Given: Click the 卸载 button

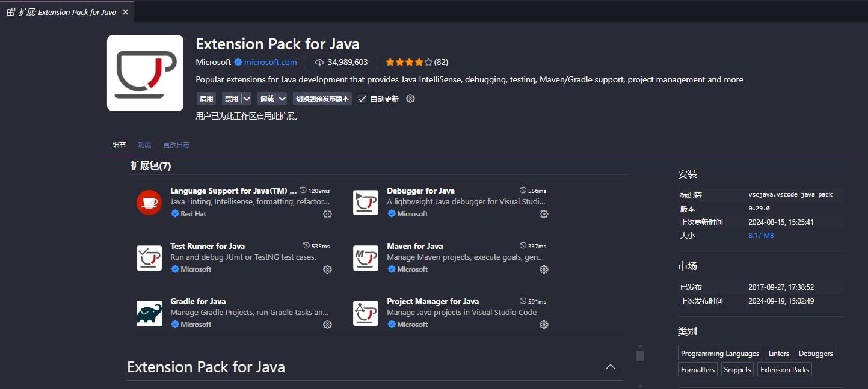Looking at the screenshot, I should [x=267, y=99].
